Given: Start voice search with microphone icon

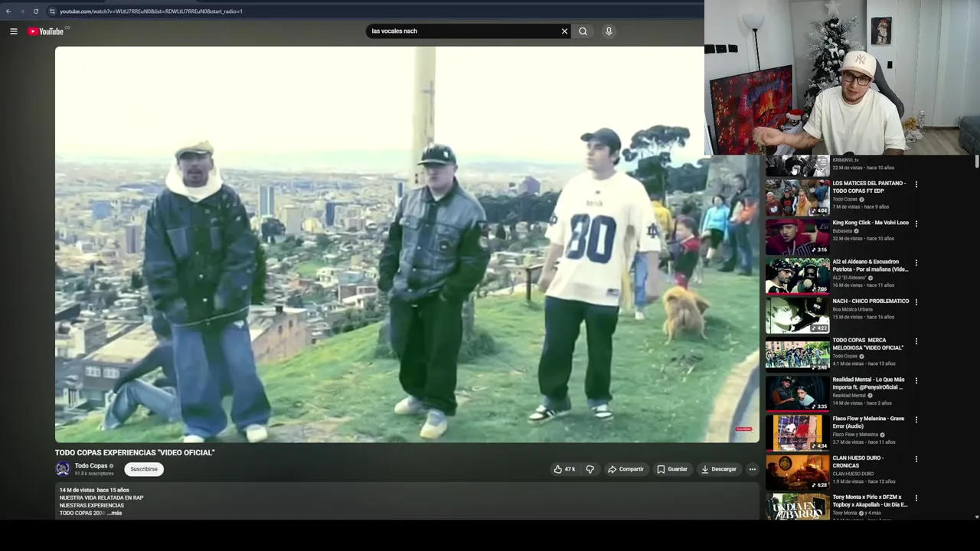Looking at the screenshot, I should click(x=609, y=31).
